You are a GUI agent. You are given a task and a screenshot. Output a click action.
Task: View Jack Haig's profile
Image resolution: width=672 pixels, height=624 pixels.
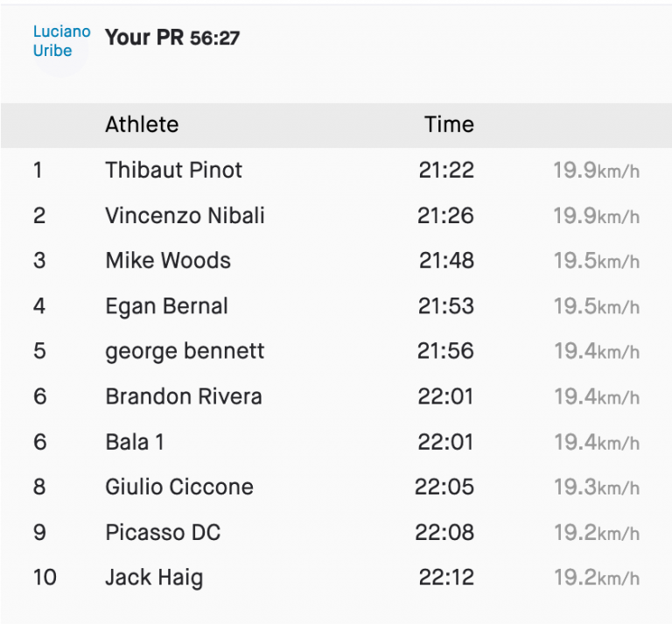[x=154, y=578]
